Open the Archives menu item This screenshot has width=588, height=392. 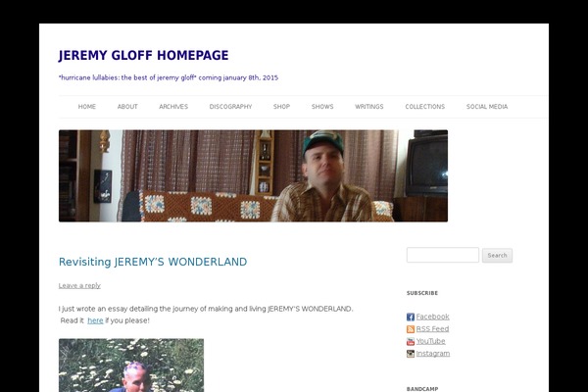click(x=173, y=107)
